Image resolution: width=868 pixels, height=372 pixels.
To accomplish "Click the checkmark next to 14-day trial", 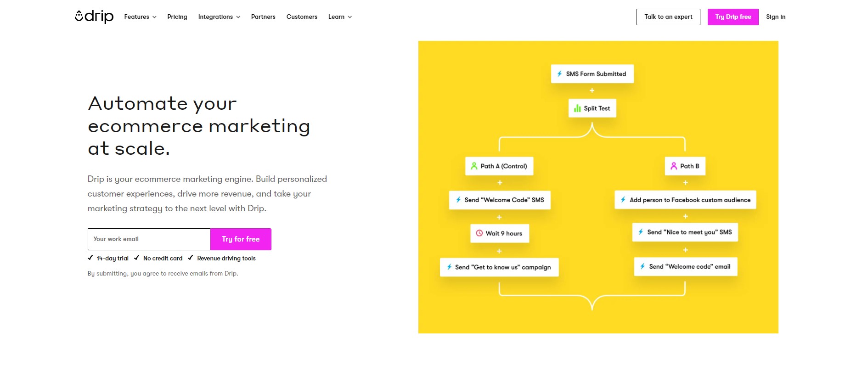I will click(x=90, y=258).
